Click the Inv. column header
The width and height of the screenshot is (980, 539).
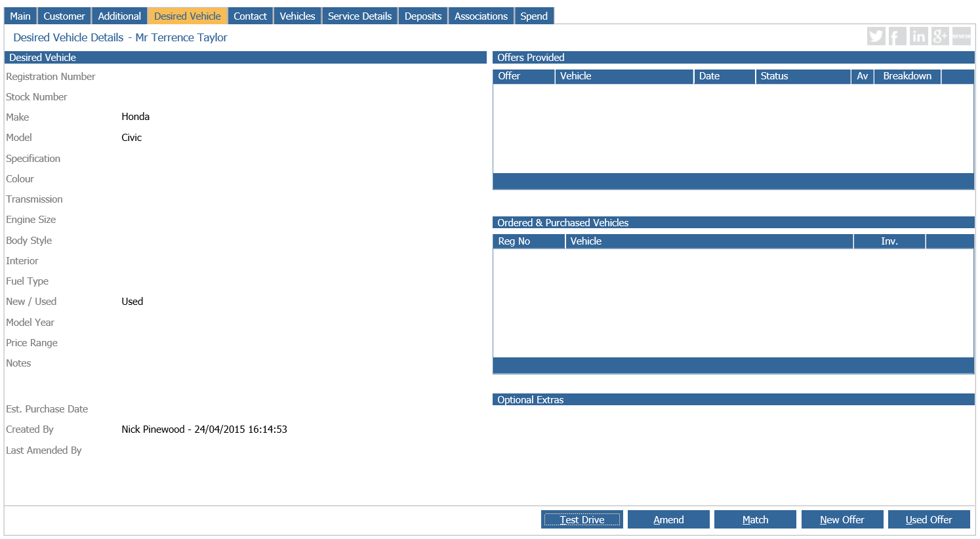point(889,241)
